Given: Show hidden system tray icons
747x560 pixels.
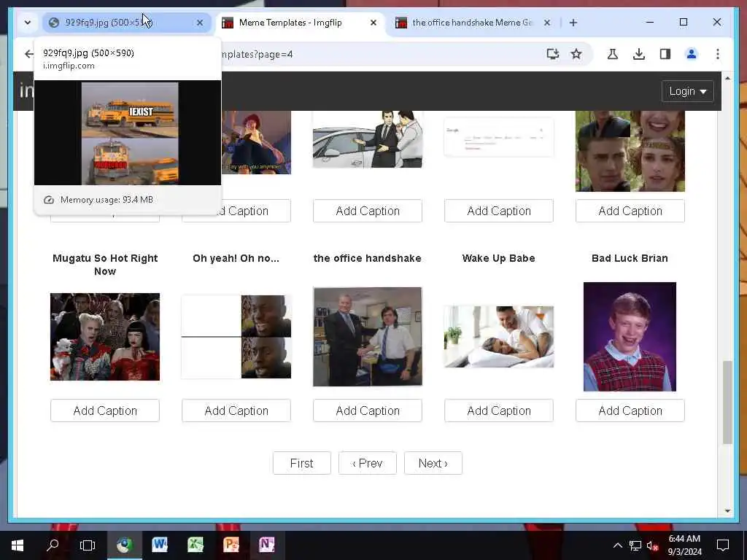Looking at the screenshot, I should (x=617, y=545).
